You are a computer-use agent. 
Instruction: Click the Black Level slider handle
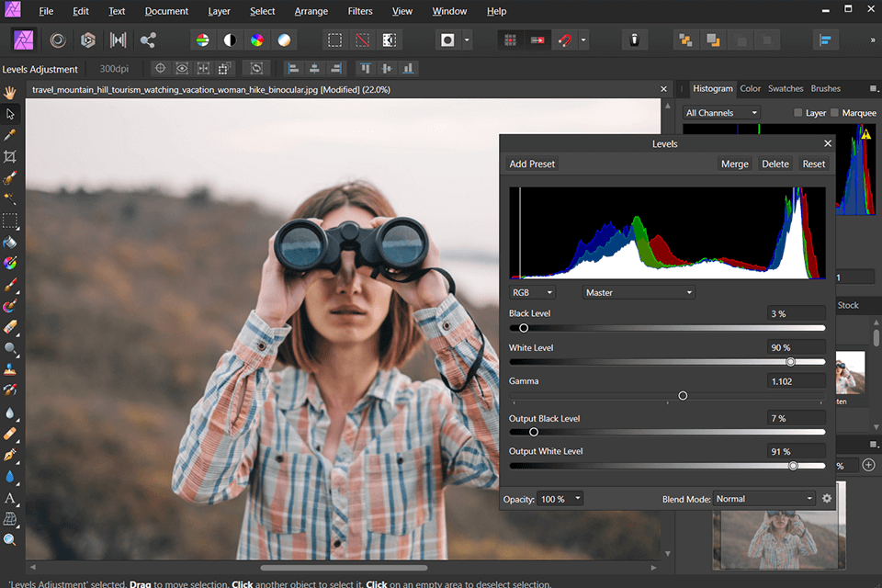pos(524,327)
